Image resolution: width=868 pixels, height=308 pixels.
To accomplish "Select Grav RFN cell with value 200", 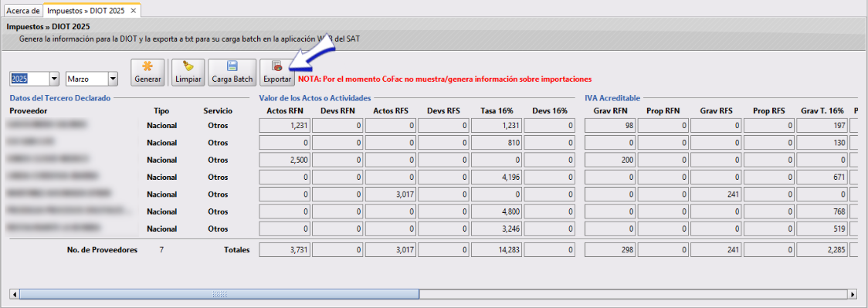I will tap(611, 160).
